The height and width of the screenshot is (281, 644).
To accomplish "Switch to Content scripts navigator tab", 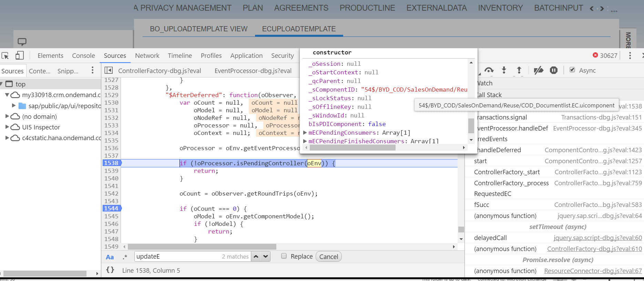I will [40, 71].
